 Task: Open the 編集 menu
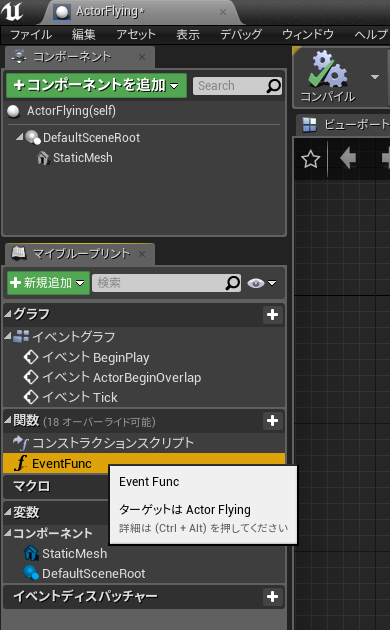tap(84, 35)
